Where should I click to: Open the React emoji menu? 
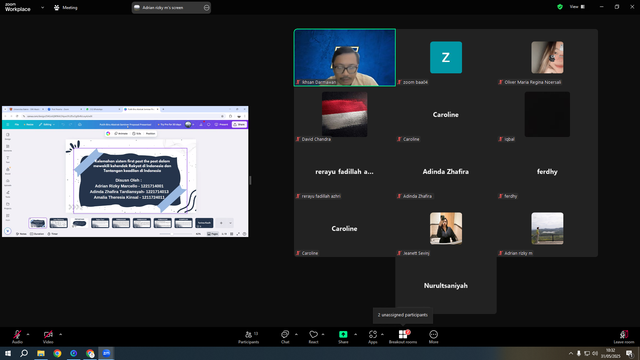[313, 337]
